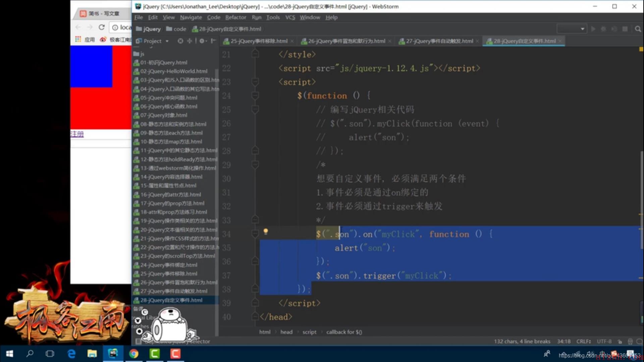Open 23 scrollTop方法.html in tree

[x=174, y=256]
